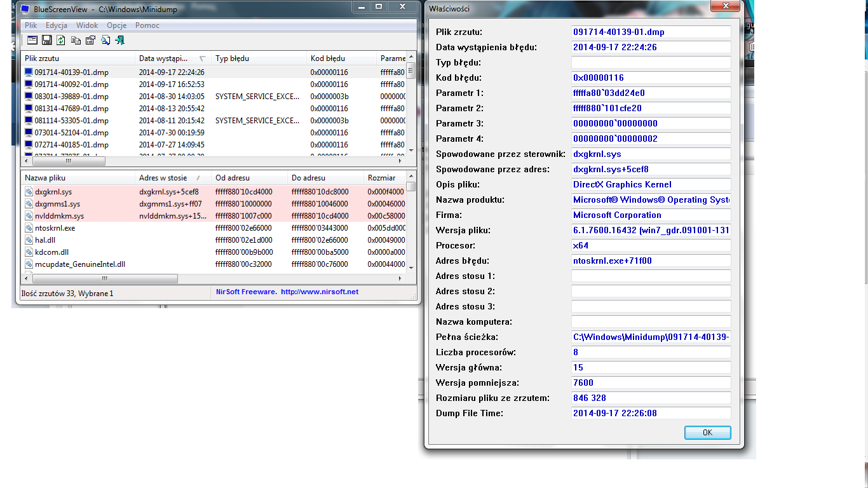The width and height of the screenshot is (868, 488).
Task: Select SYSTEM_SERVICE_EXCE... cell in the 083014-39889-01.dmp row
Action: 257,96
